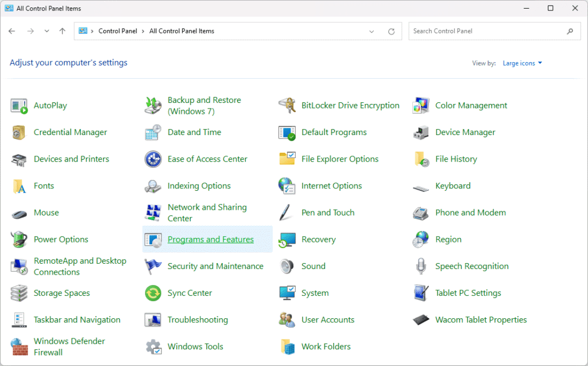This screenshot has width=588, height=366.
Task: Open the Credential Manager safe icon
Action: [19, 133]
